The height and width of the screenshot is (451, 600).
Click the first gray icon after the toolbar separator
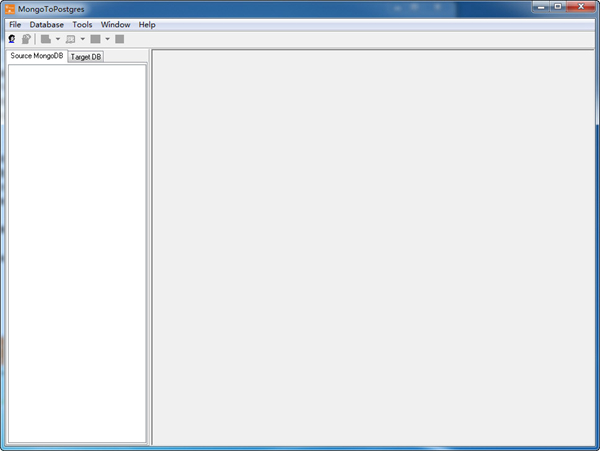(46, 39)
